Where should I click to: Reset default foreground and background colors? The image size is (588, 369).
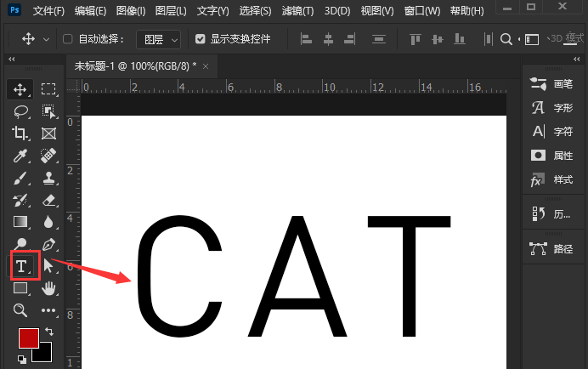coord(22,360)
